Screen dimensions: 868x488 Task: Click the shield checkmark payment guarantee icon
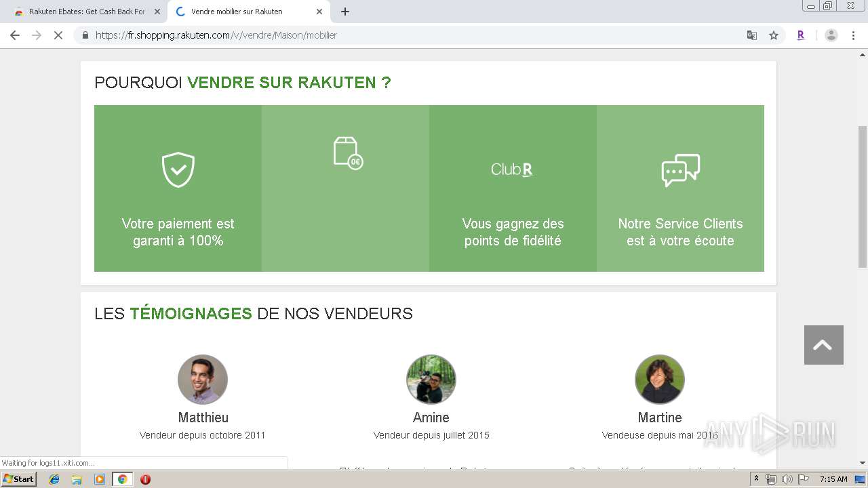coord(178,170)
